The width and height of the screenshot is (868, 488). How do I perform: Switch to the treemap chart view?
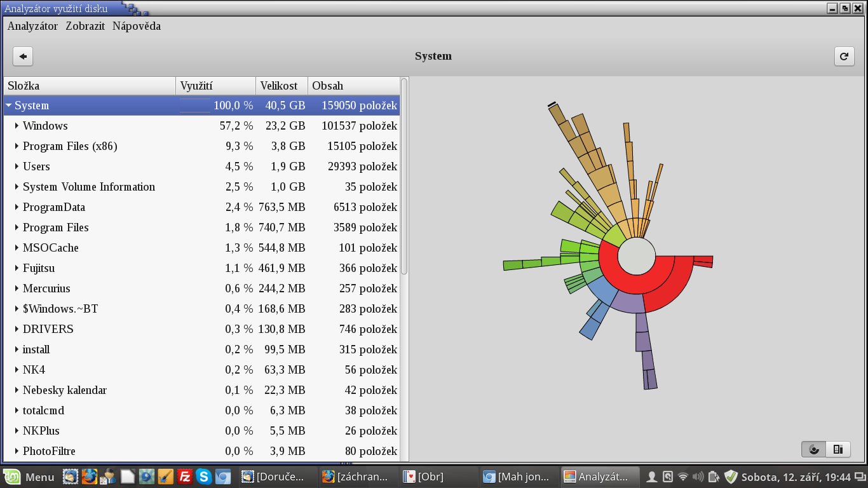[838, 449]
